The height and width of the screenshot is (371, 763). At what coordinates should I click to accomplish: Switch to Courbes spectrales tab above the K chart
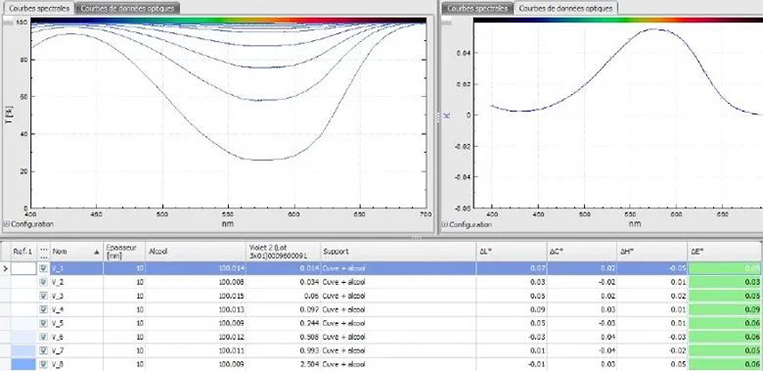click(477, 8)
